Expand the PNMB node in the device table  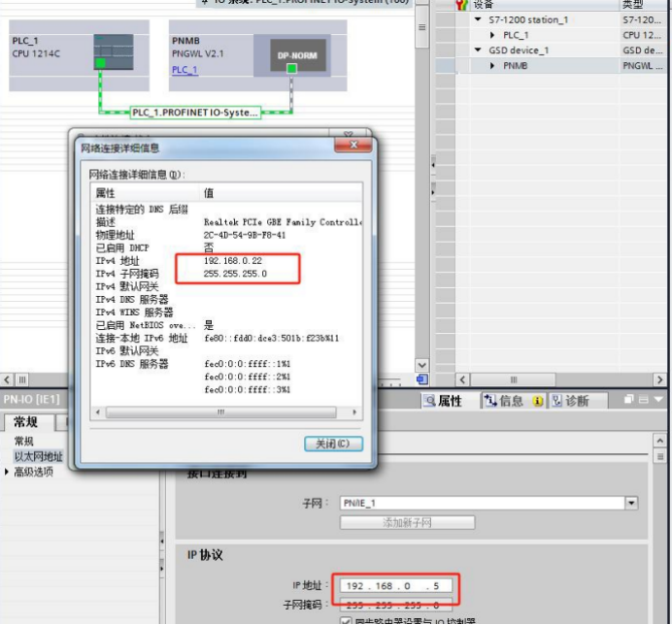(492, 66)
